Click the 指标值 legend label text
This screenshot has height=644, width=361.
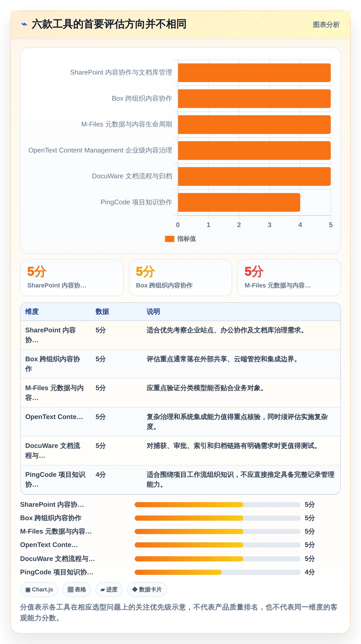coord(186,239)
